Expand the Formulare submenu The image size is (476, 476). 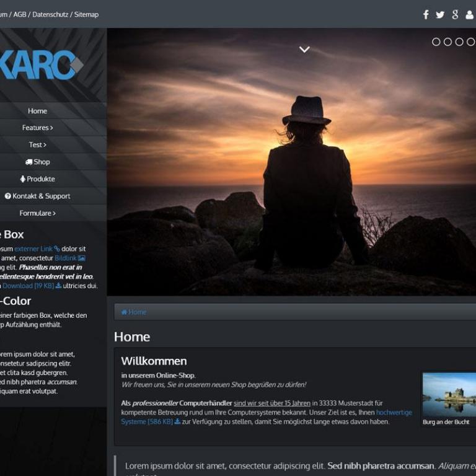pyautogui.click(x=37, y=213)
